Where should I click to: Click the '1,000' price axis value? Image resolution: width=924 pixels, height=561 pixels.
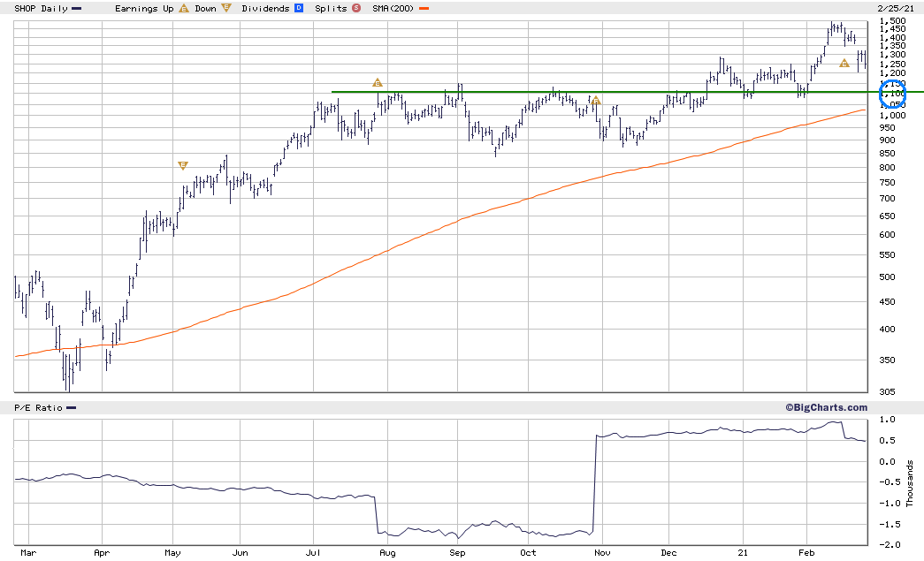[x=892, y=116]
